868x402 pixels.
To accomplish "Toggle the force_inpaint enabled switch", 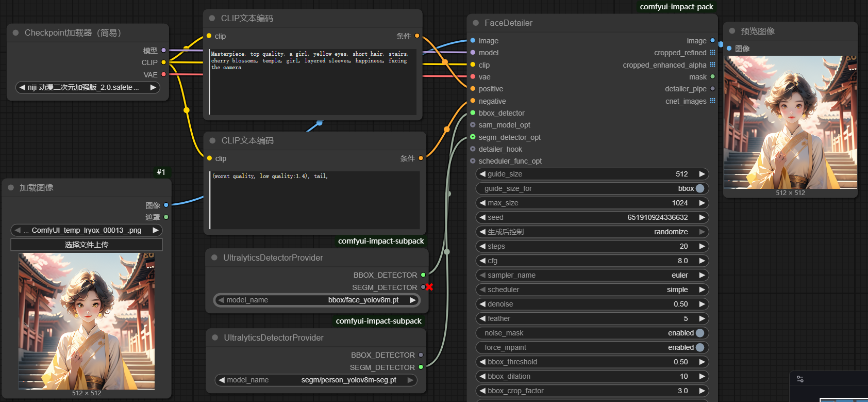I will click(699, 347).
